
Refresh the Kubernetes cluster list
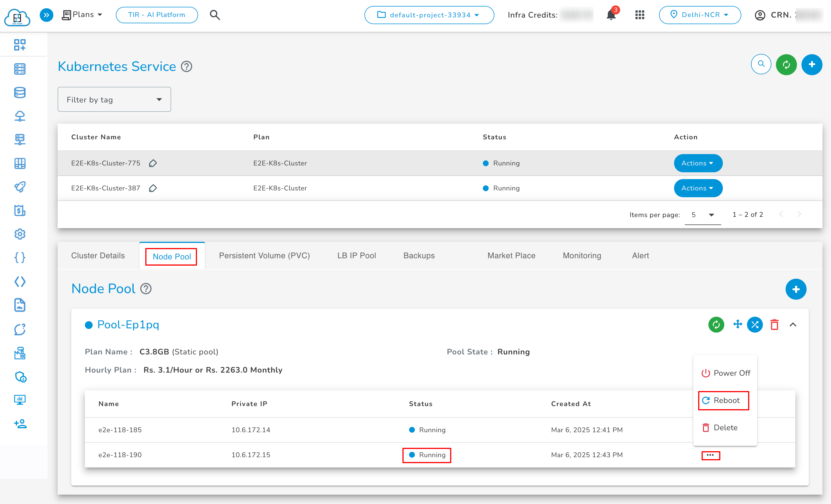point(786,64)
